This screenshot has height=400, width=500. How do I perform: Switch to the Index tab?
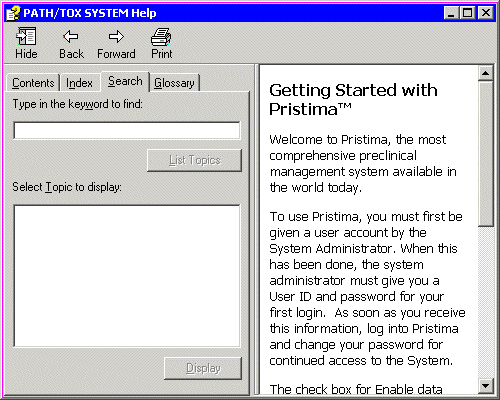(x=79, y=83)
